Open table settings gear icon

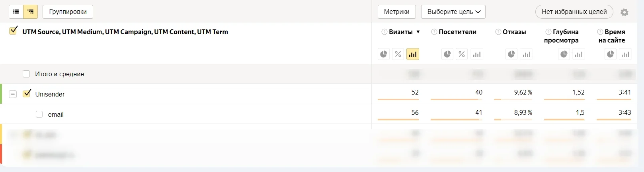pos(624,12)
